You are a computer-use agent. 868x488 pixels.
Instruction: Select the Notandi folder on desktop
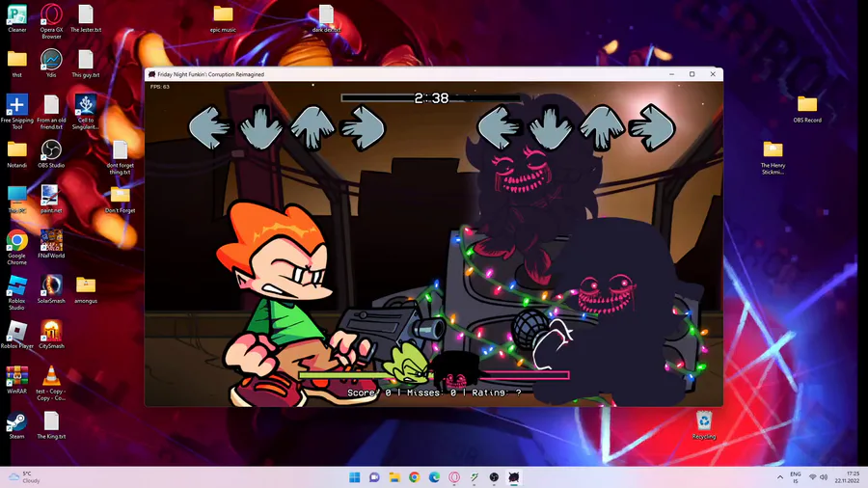pos(16,153)
